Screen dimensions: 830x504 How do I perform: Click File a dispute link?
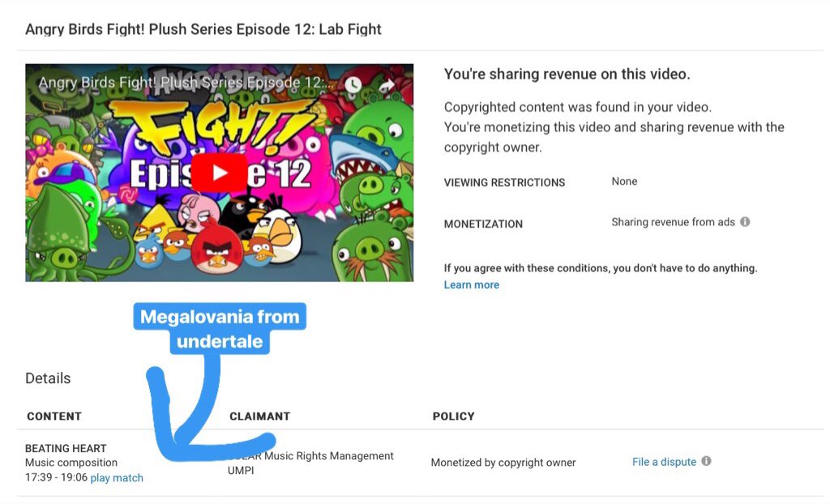(x=664, y=462)
